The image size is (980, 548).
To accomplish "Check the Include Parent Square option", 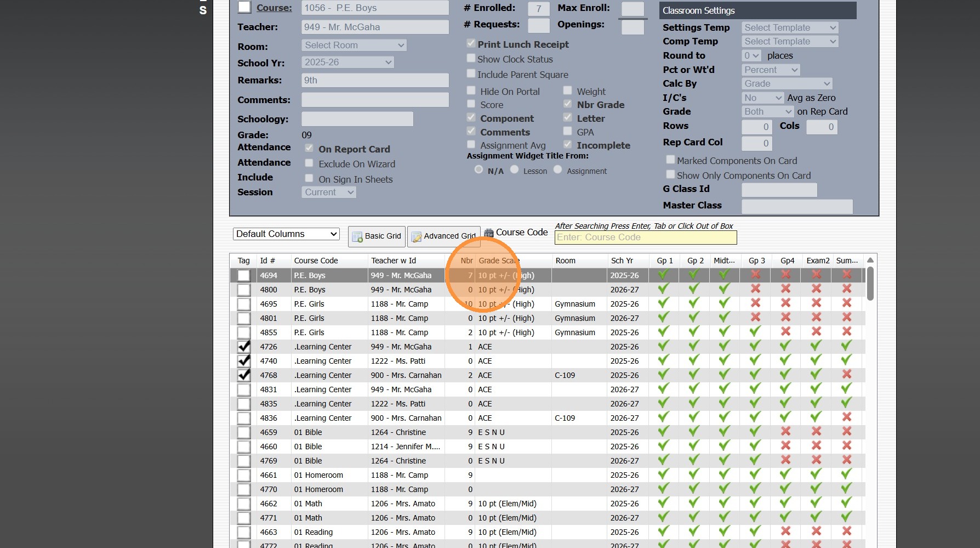I will point(471,74).
